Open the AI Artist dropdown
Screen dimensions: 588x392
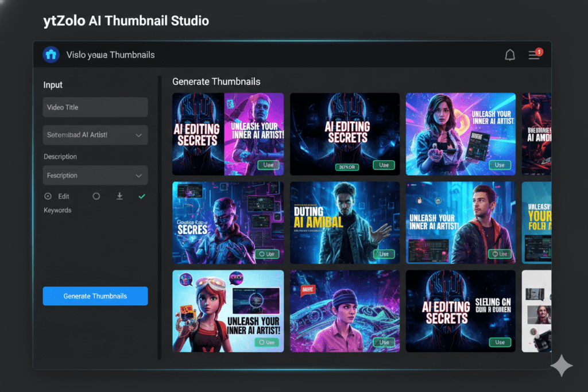[x=95, y=135]
